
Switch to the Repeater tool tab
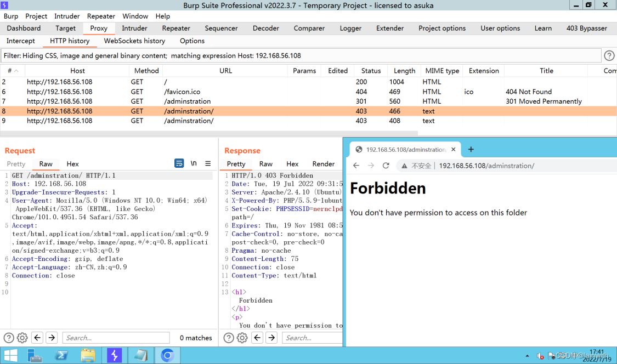pyautogui.click(x=176, y=29)
